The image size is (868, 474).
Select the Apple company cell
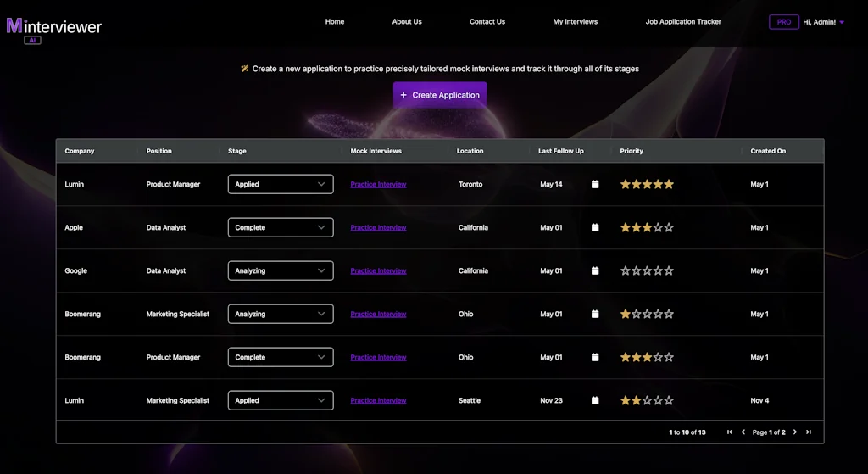74,227
